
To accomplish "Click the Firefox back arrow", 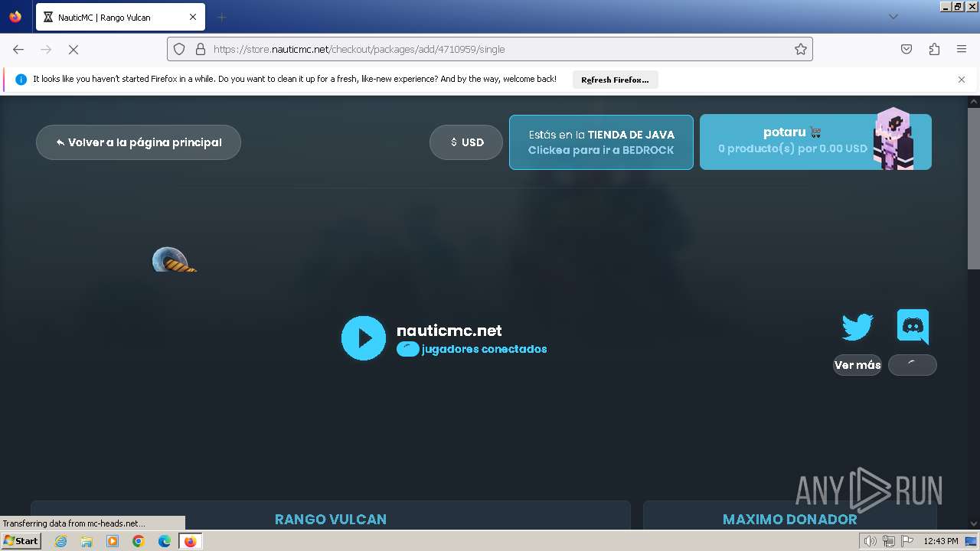I will (x=18, y=49).
